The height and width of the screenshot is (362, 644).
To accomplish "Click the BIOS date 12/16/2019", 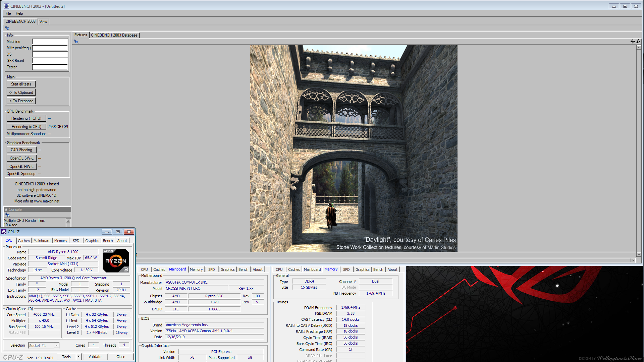I will (214, 337).
